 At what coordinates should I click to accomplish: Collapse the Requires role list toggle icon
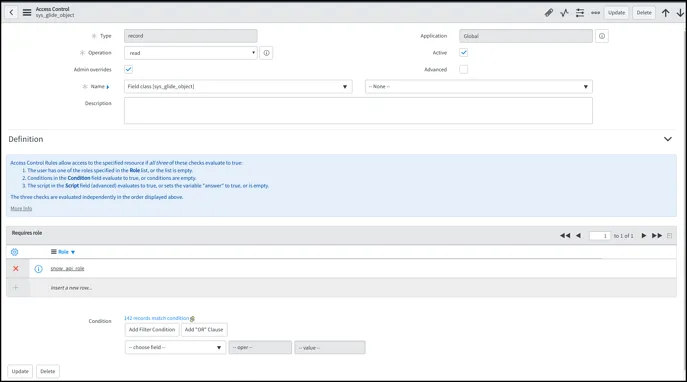coord(669,236)
